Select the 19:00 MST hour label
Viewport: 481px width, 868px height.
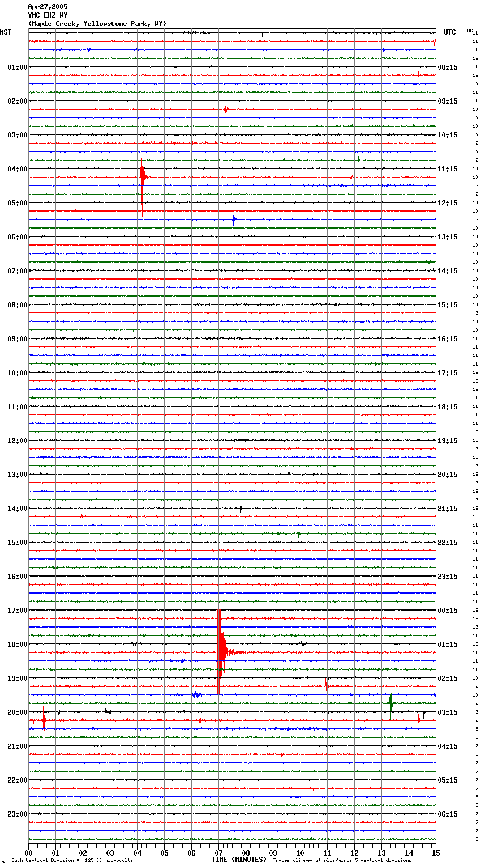click(17, 678)
